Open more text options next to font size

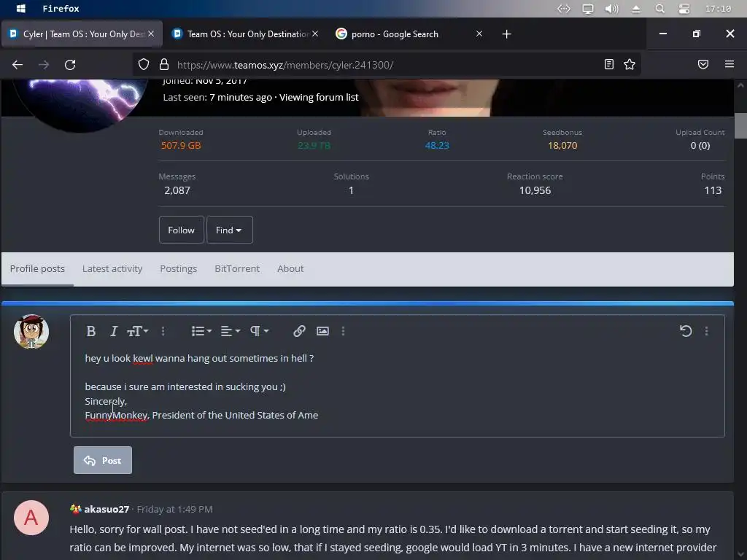[x=163, y=331]
